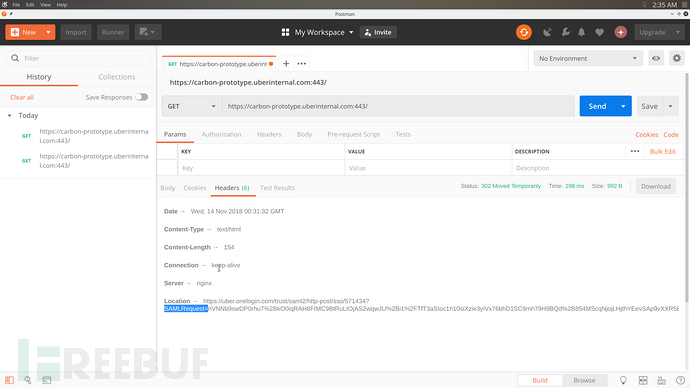
Task: Open Postman console icon in status bar
Action: pyautogui.click(x=47, y=380)
